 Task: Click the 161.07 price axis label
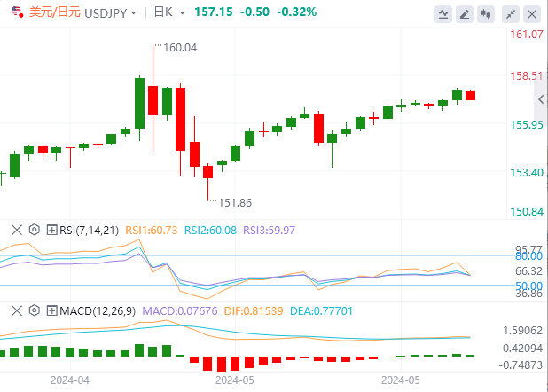tap(527, 35)
